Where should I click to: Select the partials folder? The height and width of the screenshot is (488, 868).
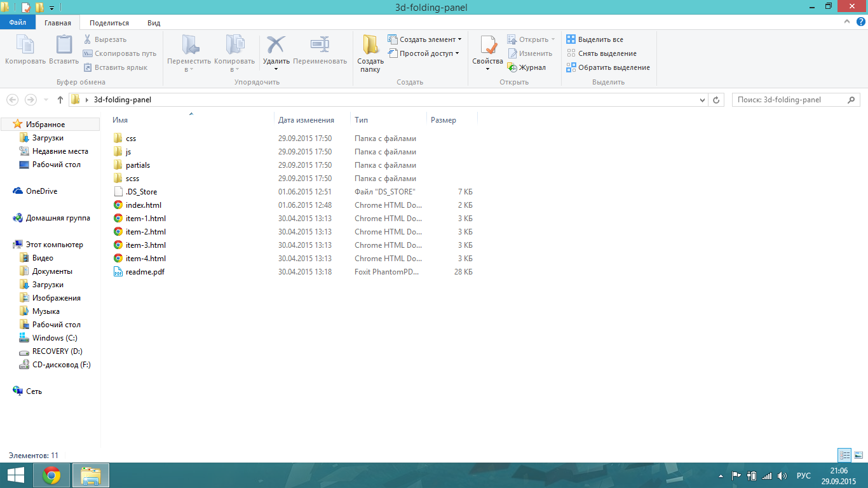(x=138, y=165)
